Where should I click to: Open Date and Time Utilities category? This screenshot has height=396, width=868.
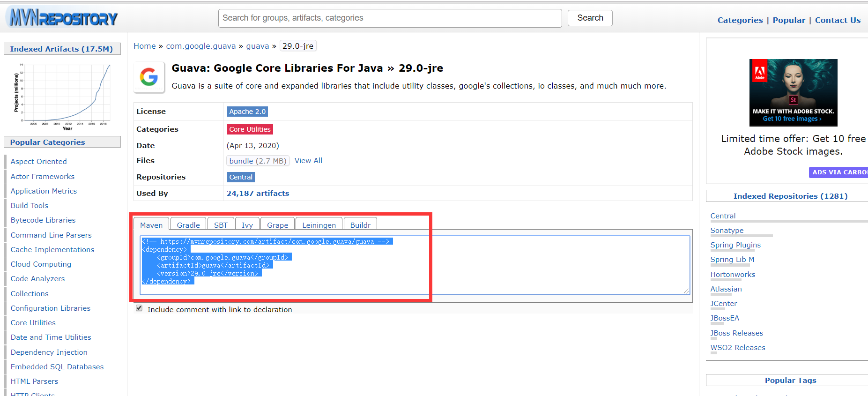51,337
